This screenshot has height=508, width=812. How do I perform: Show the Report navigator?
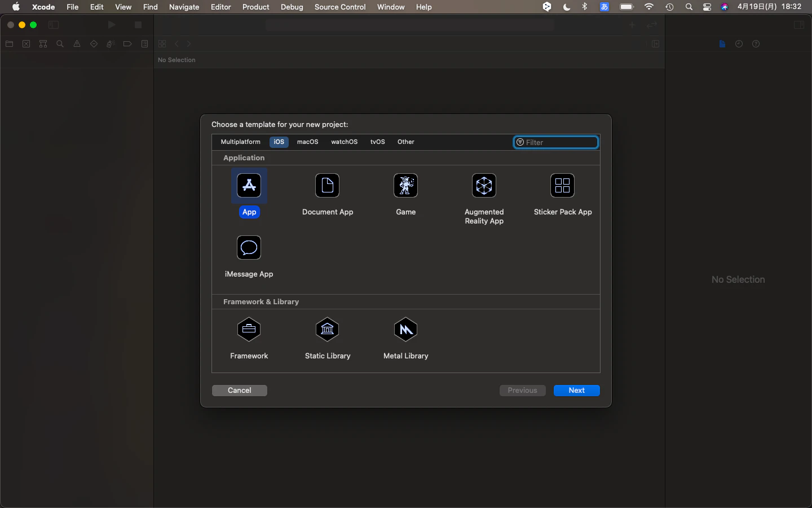[x=144, y=44]
